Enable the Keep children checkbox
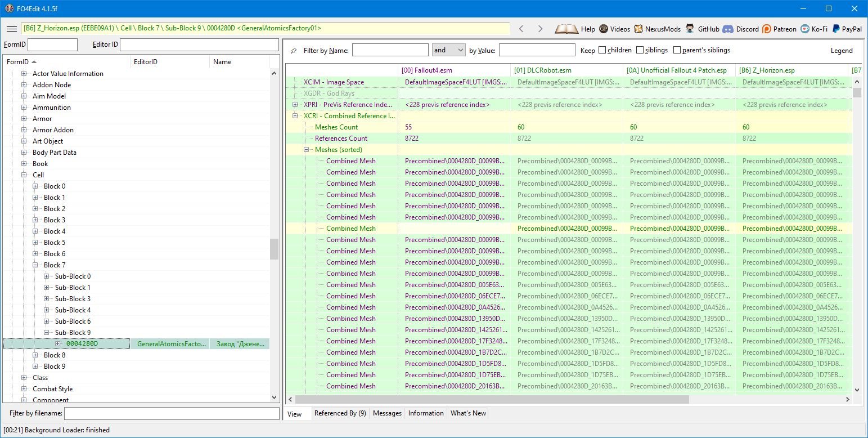Image resolution: width=868 pixels, height=438 pixels. (602, 50)
